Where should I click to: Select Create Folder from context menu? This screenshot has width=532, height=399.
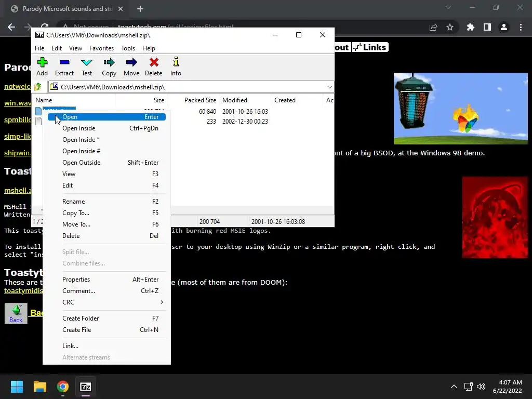pyautogui.click(x=107, y=318)
